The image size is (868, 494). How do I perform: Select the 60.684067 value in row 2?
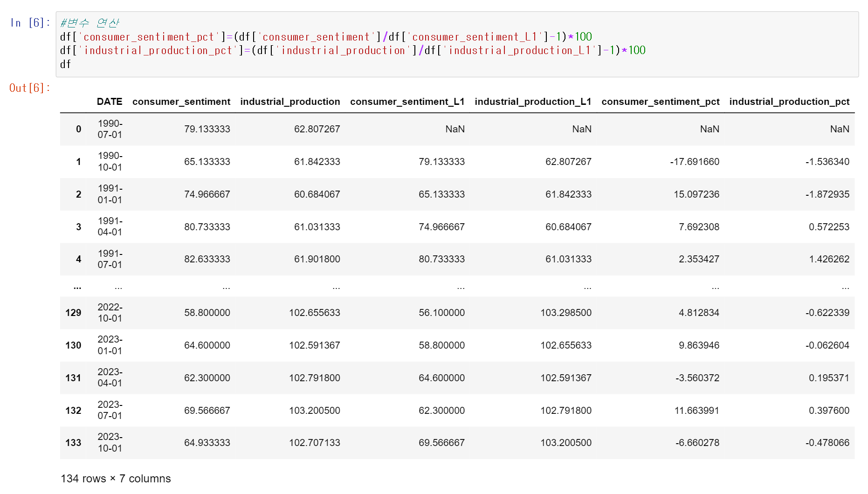317,194
